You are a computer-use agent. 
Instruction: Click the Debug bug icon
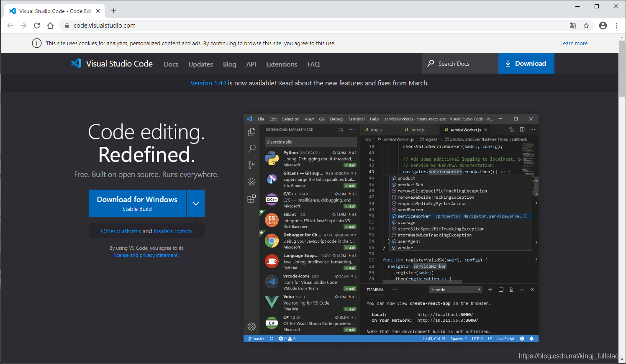point(251,182)
